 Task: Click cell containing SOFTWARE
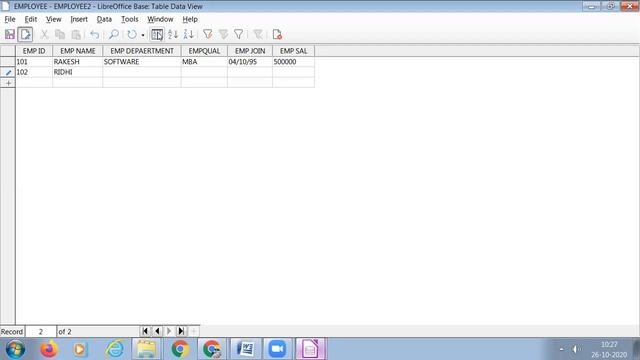[142, 62]
